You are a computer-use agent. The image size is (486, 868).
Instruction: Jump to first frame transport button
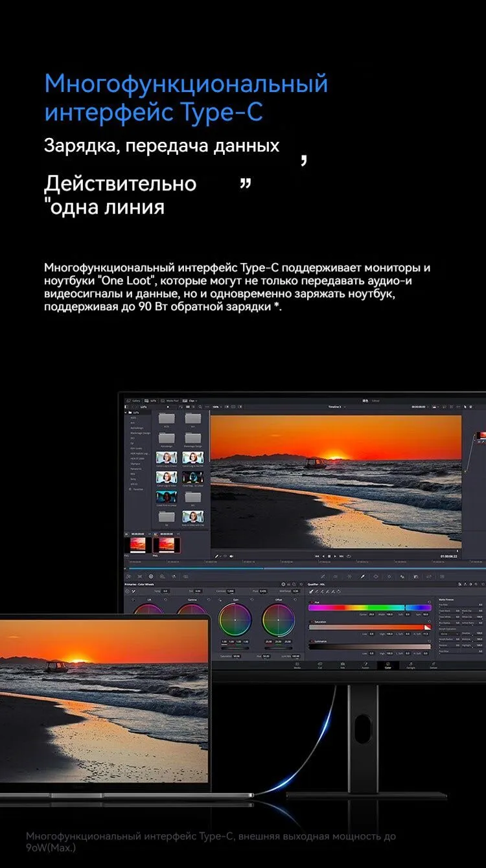(x=317, y=556)
